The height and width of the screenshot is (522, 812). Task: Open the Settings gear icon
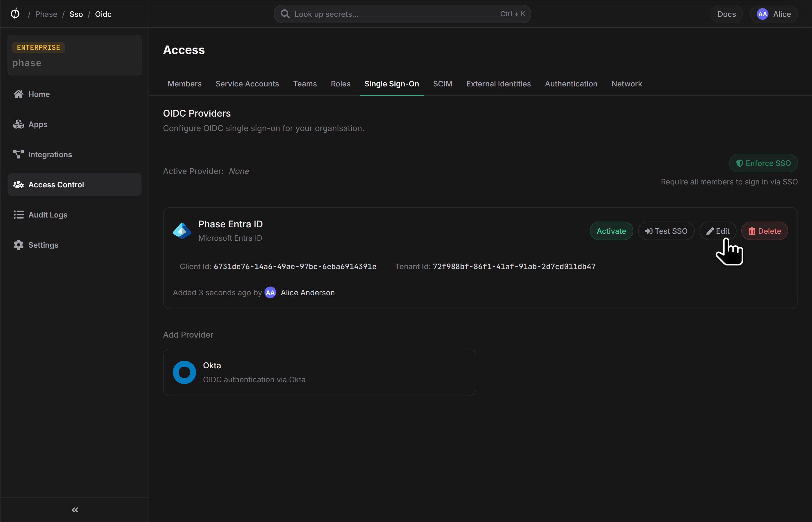coord(18,245)
